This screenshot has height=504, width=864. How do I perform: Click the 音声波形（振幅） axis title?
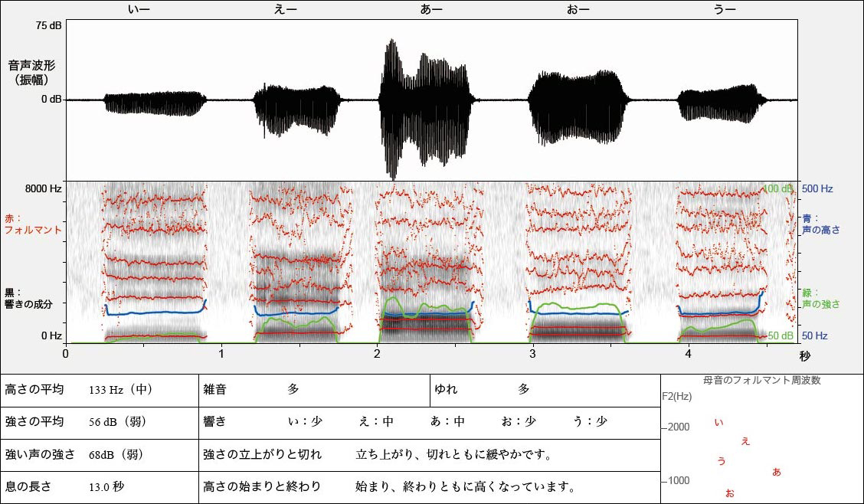click(31, 72)
